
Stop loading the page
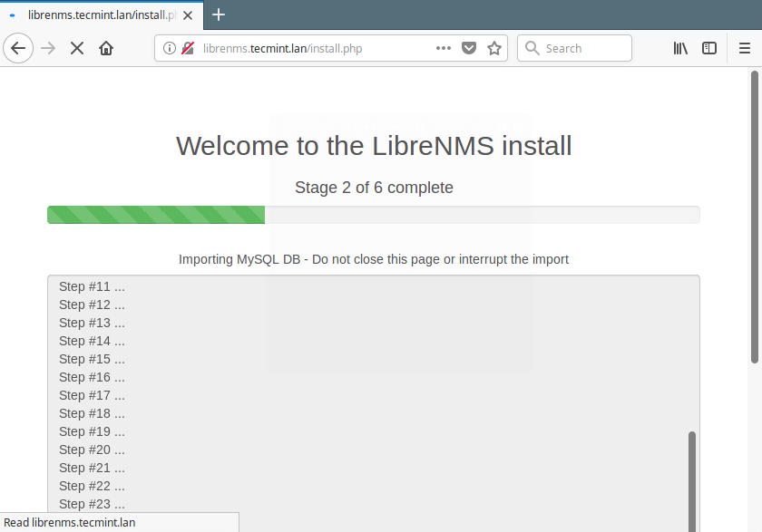tap(77, 48)
